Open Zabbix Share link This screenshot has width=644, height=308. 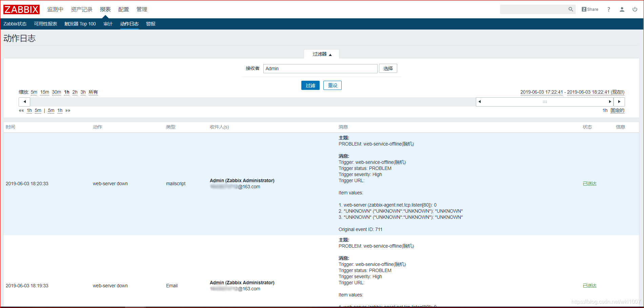pyautogui.click(x=590, y=9)
